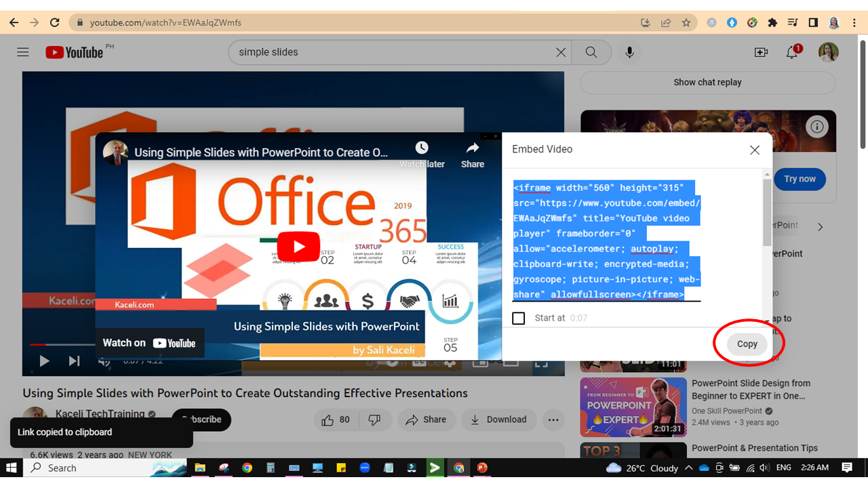
Task: Dislike the video
Action: 374,420
